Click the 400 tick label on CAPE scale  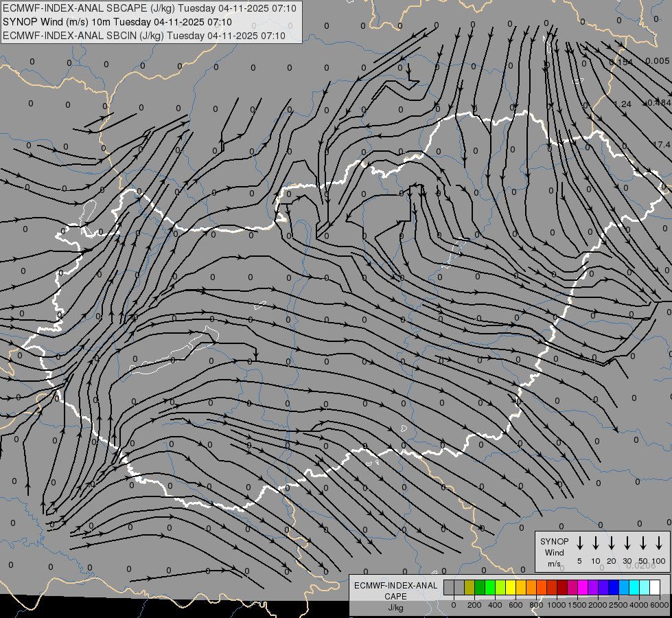(x=495, y=605)
